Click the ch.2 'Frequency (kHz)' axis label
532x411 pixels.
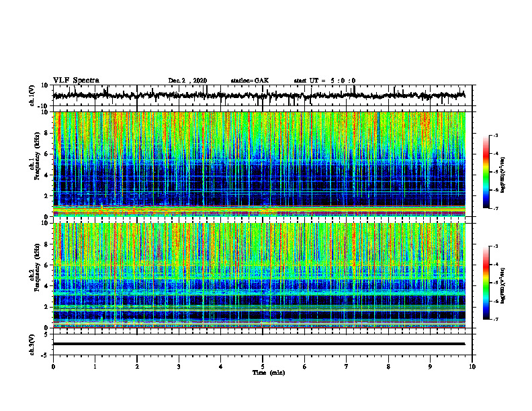(37, 267)
